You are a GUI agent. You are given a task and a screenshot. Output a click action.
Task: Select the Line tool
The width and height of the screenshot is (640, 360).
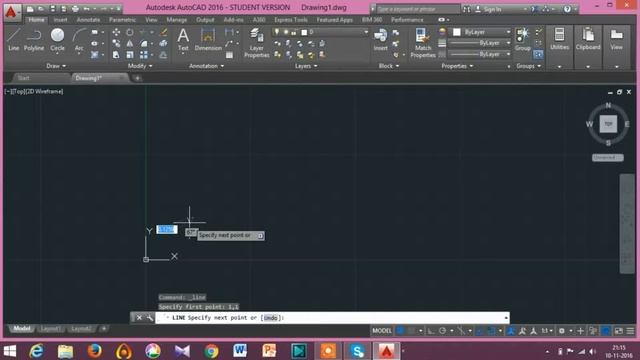pos(13,39)
